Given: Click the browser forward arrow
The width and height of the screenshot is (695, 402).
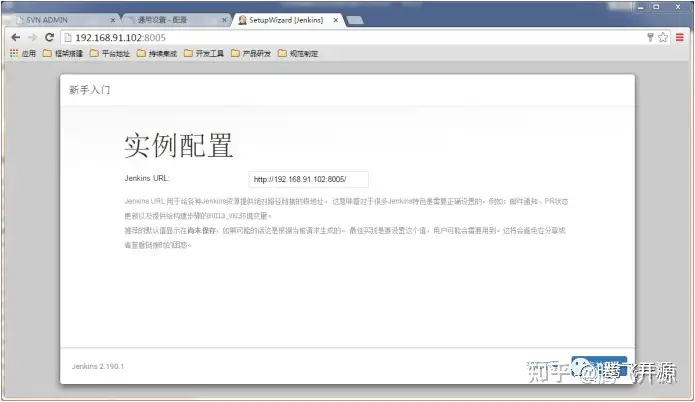Looking at the screenshot, I should (32, 38).
